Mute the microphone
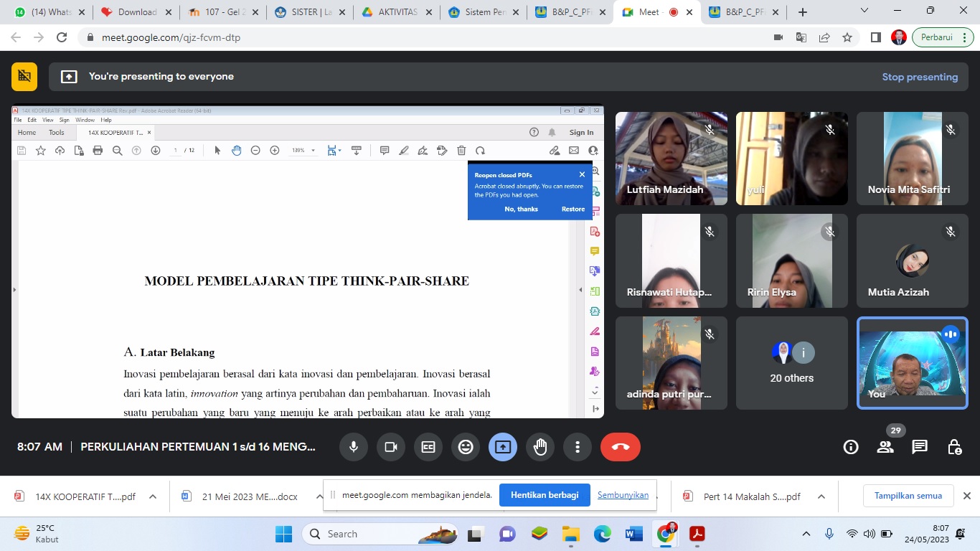Image resolution: width=980 pixels, height=551 pixels. point(354,447)
